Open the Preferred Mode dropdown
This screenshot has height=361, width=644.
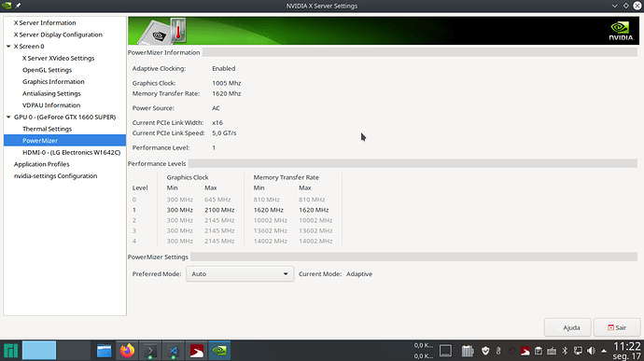click(240, 274)
